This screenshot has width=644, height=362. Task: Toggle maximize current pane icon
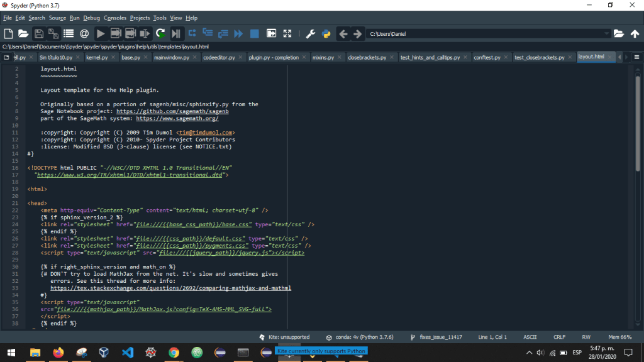(x=272, y=33)
